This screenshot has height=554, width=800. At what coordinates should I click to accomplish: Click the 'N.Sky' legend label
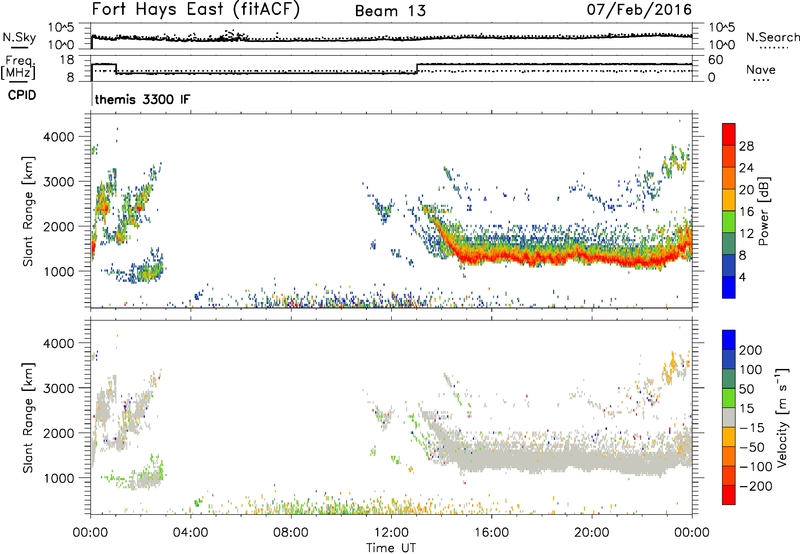coord(19,37)
